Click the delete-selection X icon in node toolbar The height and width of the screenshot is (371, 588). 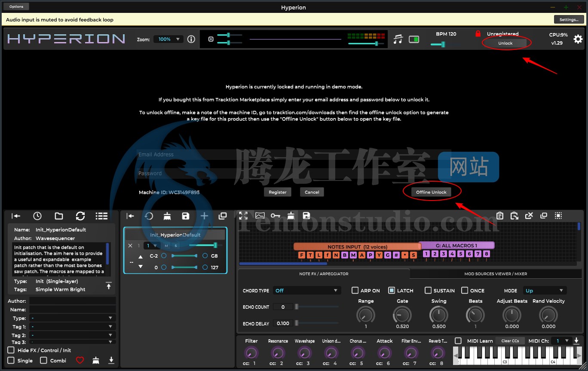point(530,216)
